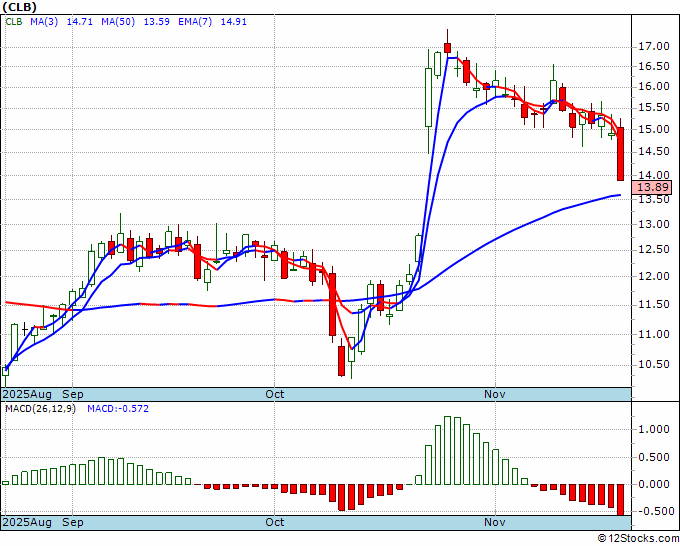The height and width of the screenshot is (546, 680).
Task: Click the MACD:-0.572 value
Action: [x=118, y=409]
